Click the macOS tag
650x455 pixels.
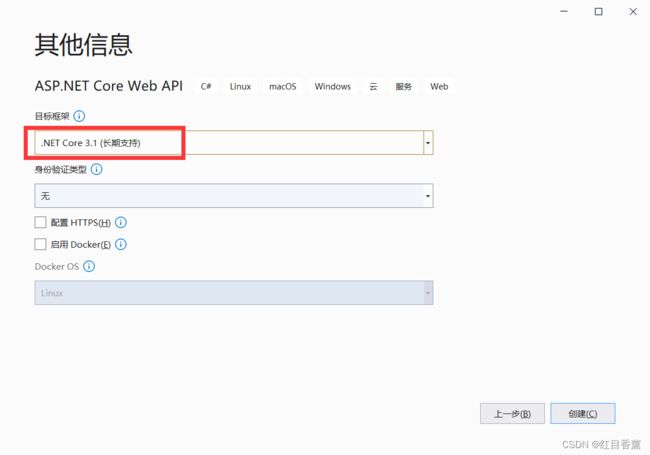pos(283,87)
